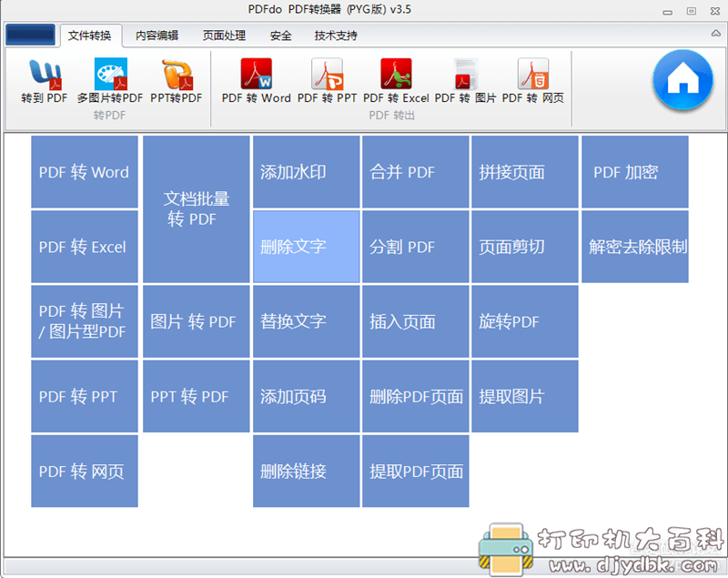This screenshot has height=578, width=728.
Task: Choose the 提取图片 tile
Action: coord(525,397)
